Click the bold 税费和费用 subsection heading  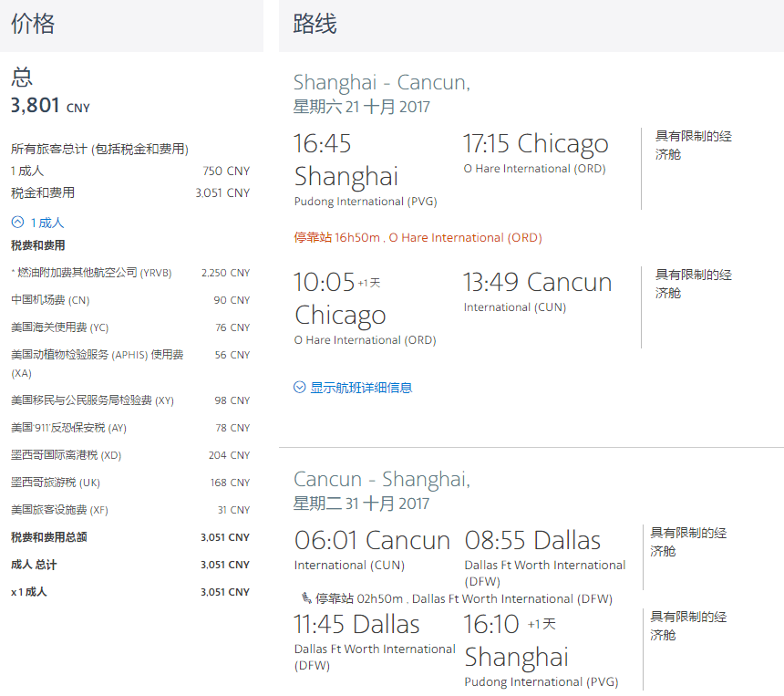point(38,245)
